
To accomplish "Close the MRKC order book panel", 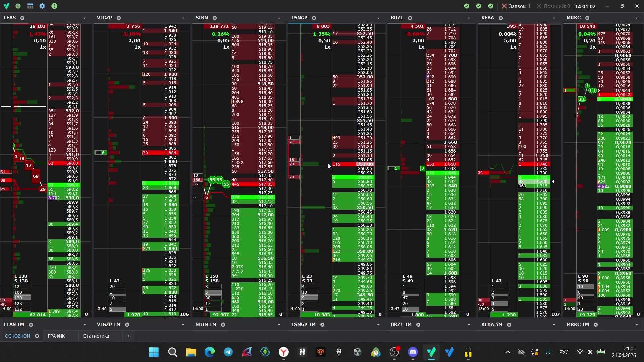I will [x=587, y=18].
